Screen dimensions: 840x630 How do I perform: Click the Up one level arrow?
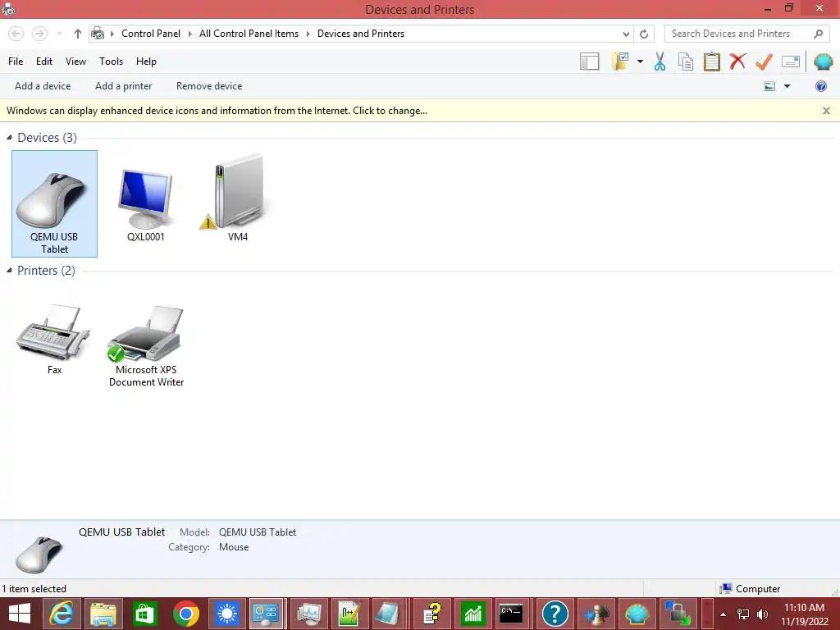click(78, 34)
